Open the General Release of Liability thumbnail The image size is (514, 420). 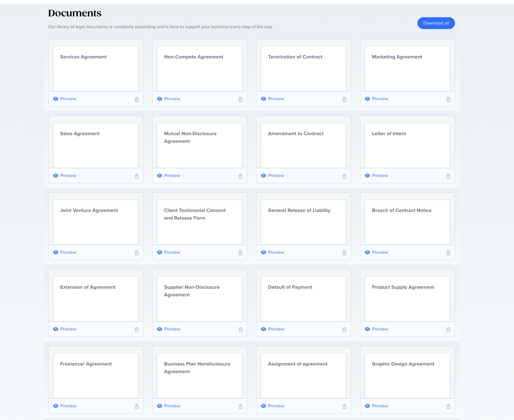tap(304, 222)
